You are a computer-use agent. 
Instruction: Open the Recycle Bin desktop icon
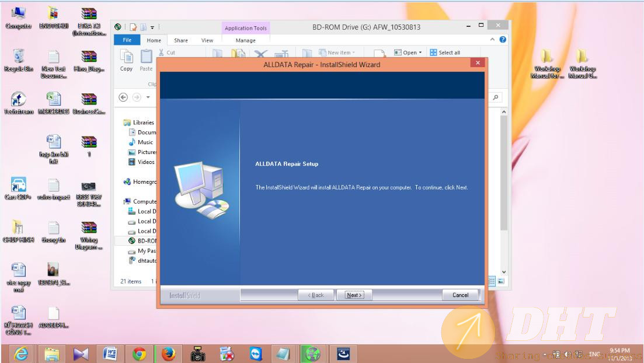pos(18,57)
